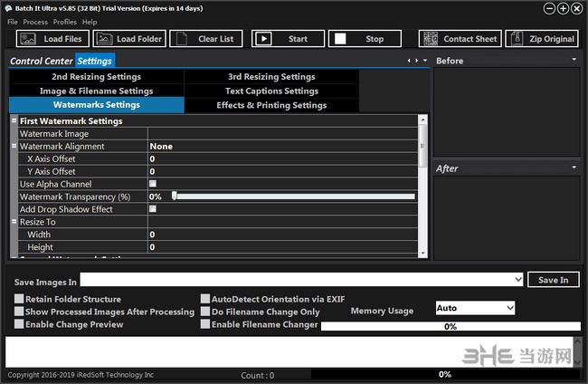This screenshot has height=384, width=588.
Task: Tick Enable Change Preview checkbox
Action: [x=19, y=324]
